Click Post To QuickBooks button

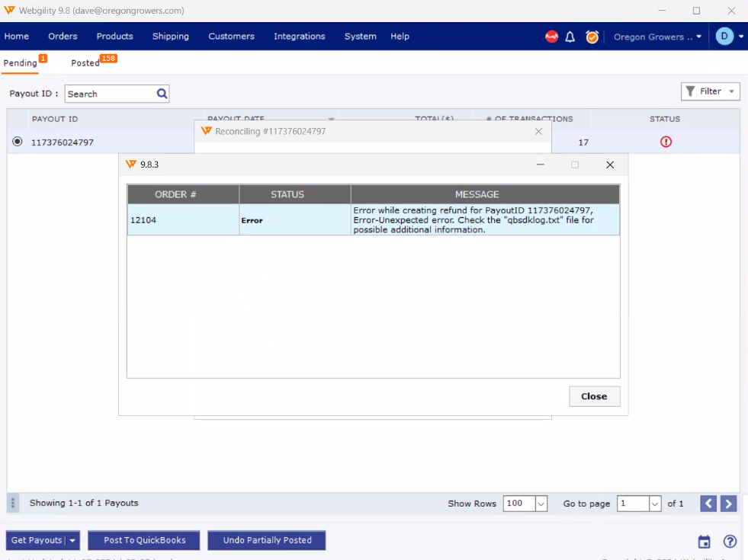pos(144,540)
